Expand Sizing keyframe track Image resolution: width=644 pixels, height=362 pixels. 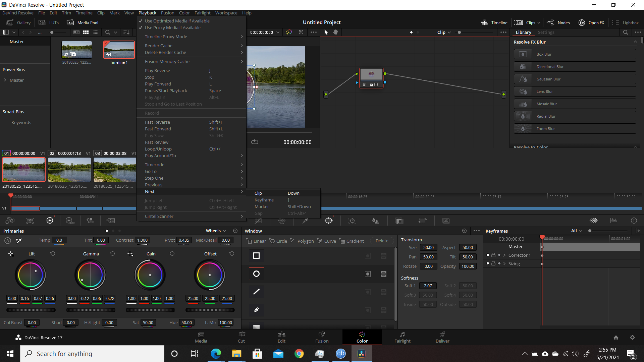(504, 263)
